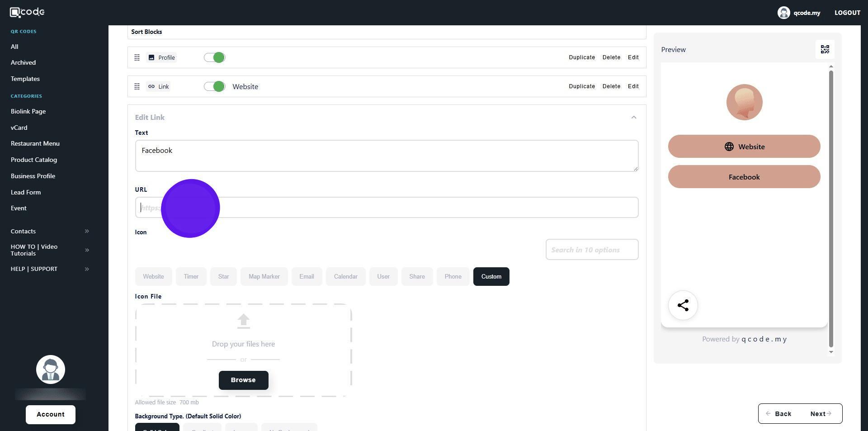
Task: Delete the Link Website block
Action: [611, 86]
